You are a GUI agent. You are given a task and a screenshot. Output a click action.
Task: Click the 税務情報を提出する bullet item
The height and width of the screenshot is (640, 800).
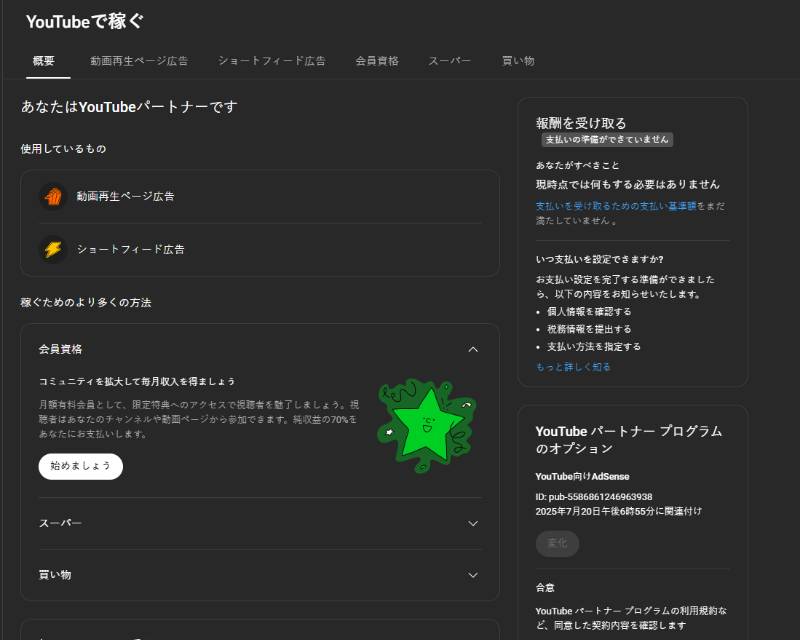pyautogui.click(x=589, y=329)
